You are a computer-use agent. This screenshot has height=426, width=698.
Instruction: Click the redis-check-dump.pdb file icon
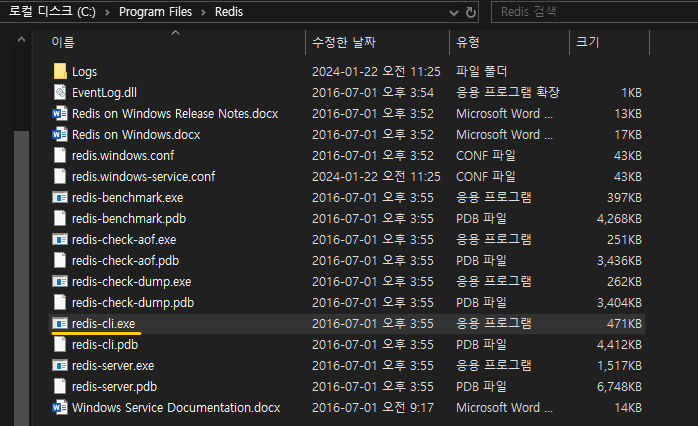pos(60,302)
